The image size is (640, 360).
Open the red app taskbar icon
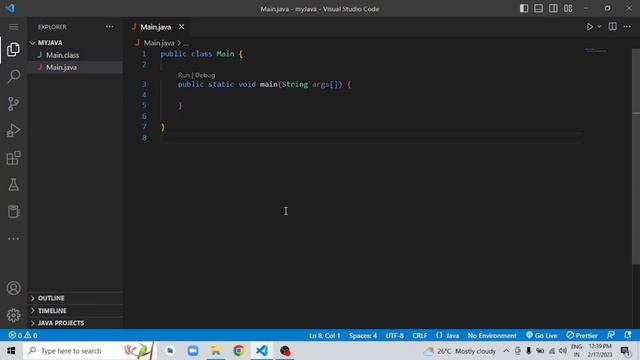(x=285, y=351)
